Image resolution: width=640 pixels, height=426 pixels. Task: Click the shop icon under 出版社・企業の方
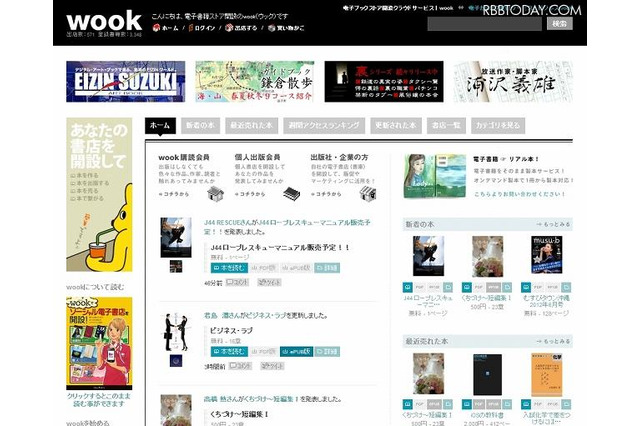[x=368, y=193]
